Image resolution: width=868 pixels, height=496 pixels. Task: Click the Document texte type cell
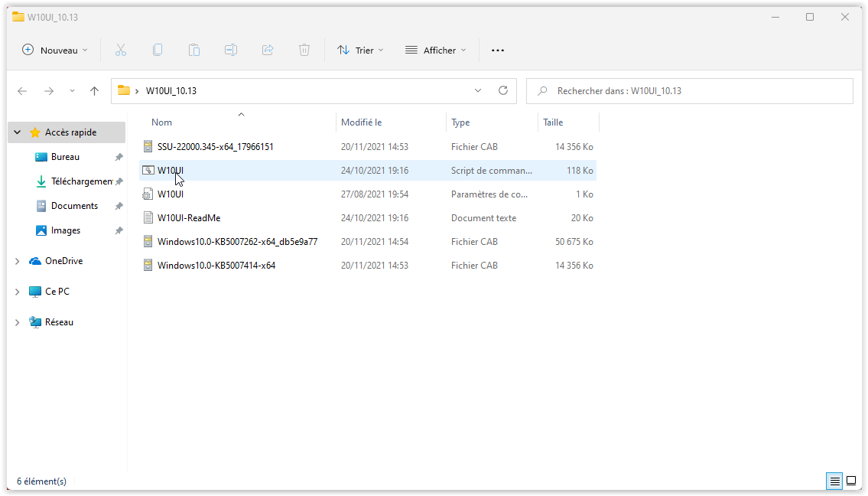(x=484, y=218)
